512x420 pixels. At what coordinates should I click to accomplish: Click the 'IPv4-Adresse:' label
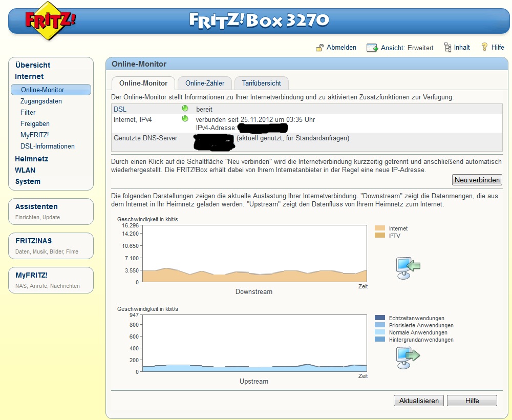pos(216,128)
